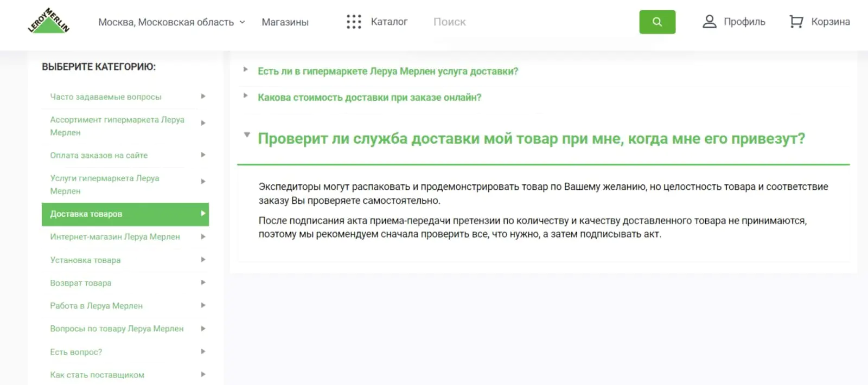
Task: Open the Профиль link
Action: pyautogui.click(x=744, y=22)
